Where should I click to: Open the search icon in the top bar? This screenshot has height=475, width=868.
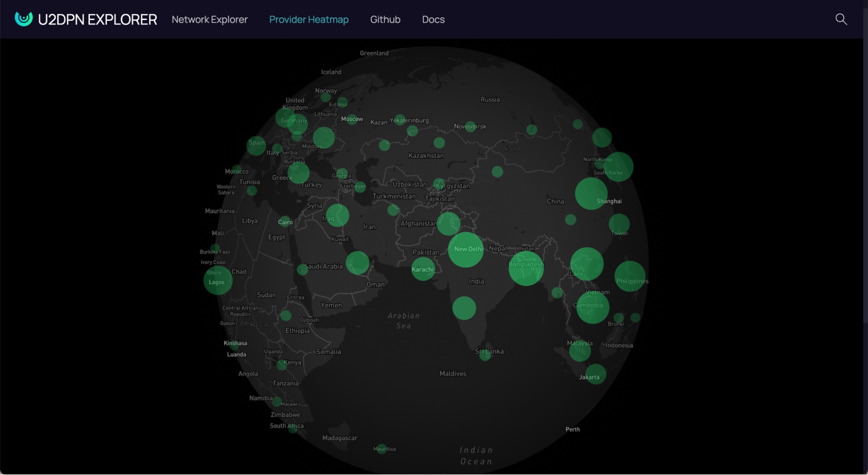pyautogui.click(x=842, y=19)
